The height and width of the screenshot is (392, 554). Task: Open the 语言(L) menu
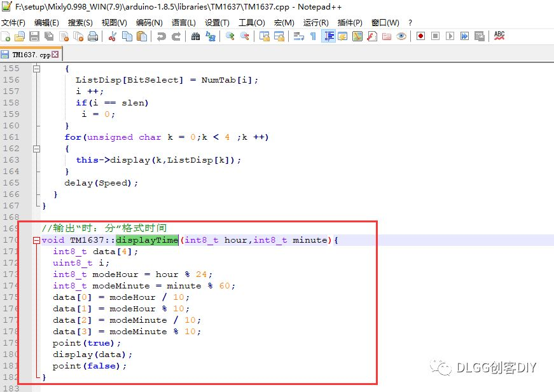[183, 22]
